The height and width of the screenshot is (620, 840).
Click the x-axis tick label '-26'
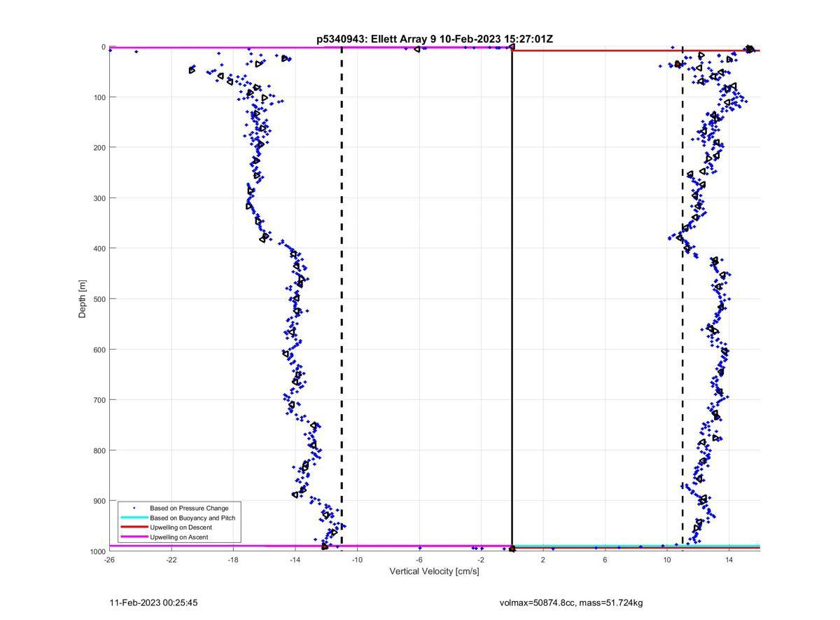tap(109, 560)
